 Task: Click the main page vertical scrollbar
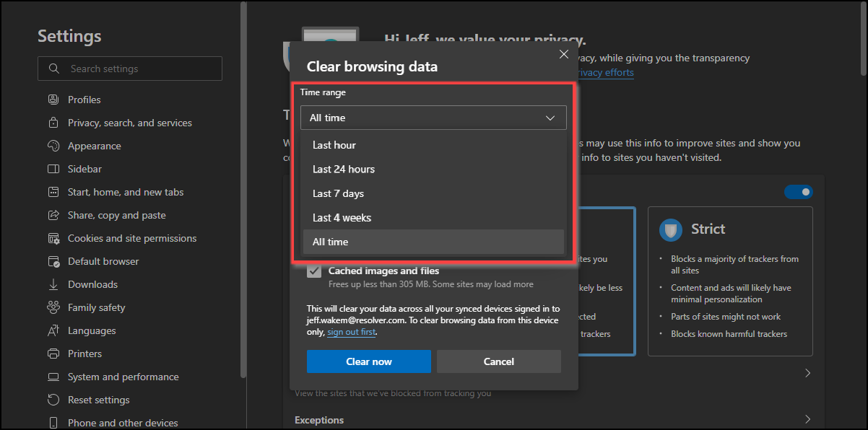864,38
